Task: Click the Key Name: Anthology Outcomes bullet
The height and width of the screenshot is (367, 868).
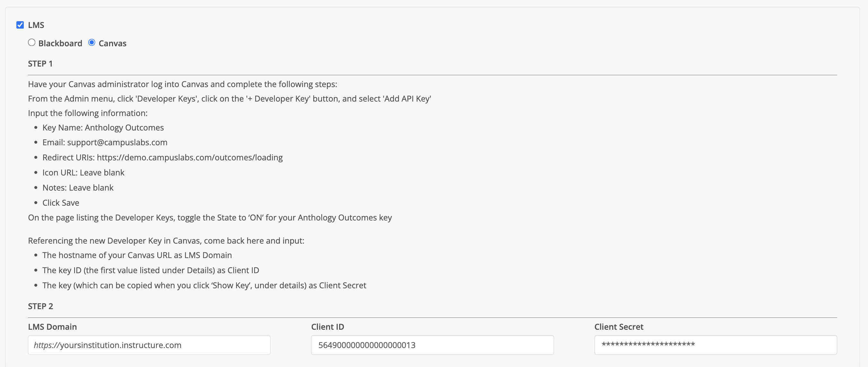Action: click(x=103, y=127)
